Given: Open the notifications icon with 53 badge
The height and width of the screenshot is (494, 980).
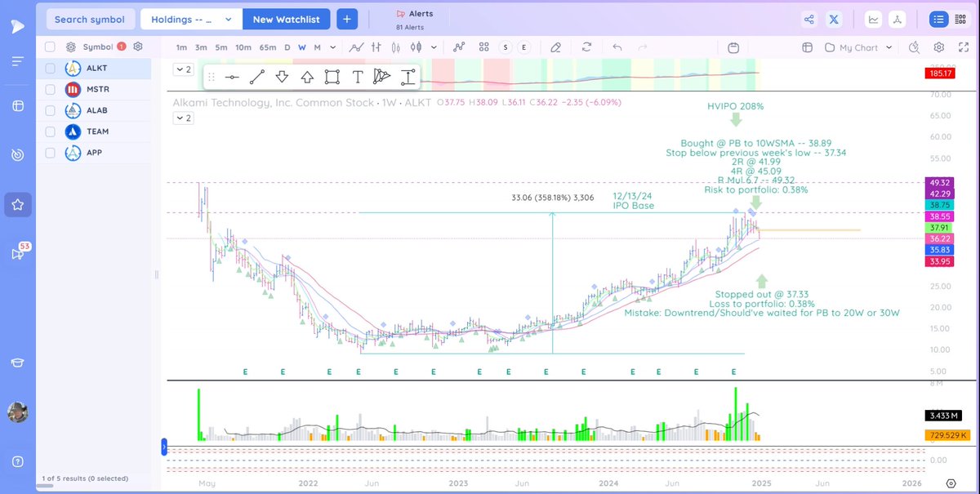Looking at the screenshot, I should (18, 253).
